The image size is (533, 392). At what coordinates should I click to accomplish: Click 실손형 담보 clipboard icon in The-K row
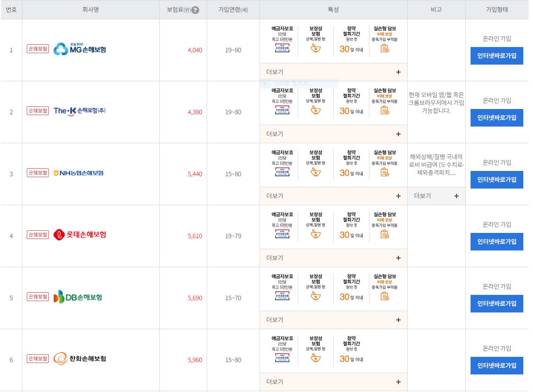[385, 110]
